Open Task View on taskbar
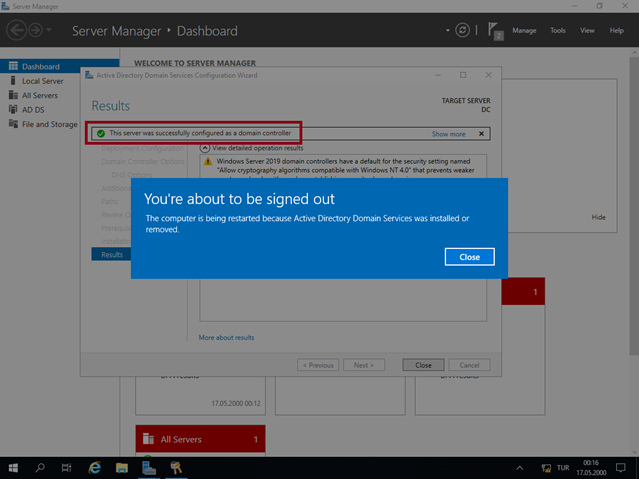The width and height of the screenshot is (639, 479). 66,468
